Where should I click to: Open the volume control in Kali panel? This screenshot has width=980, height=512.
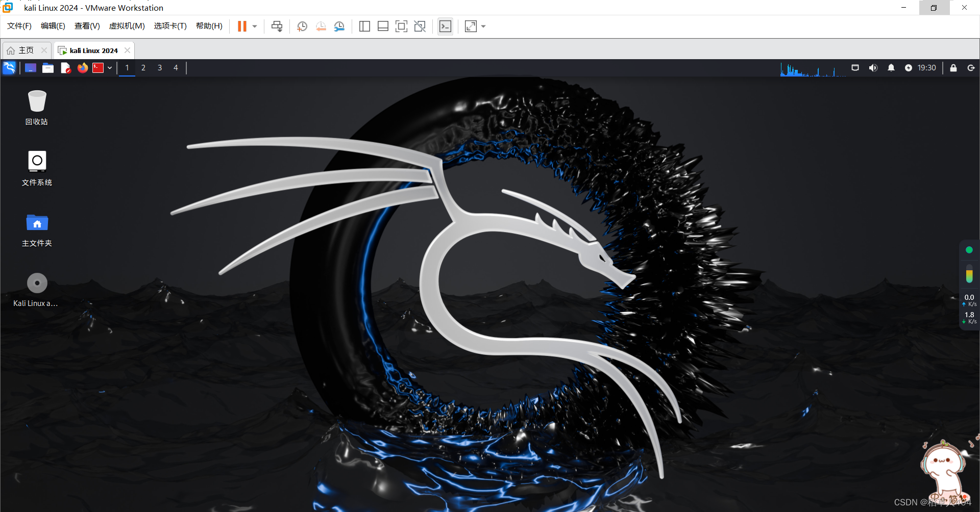point(873,68)
